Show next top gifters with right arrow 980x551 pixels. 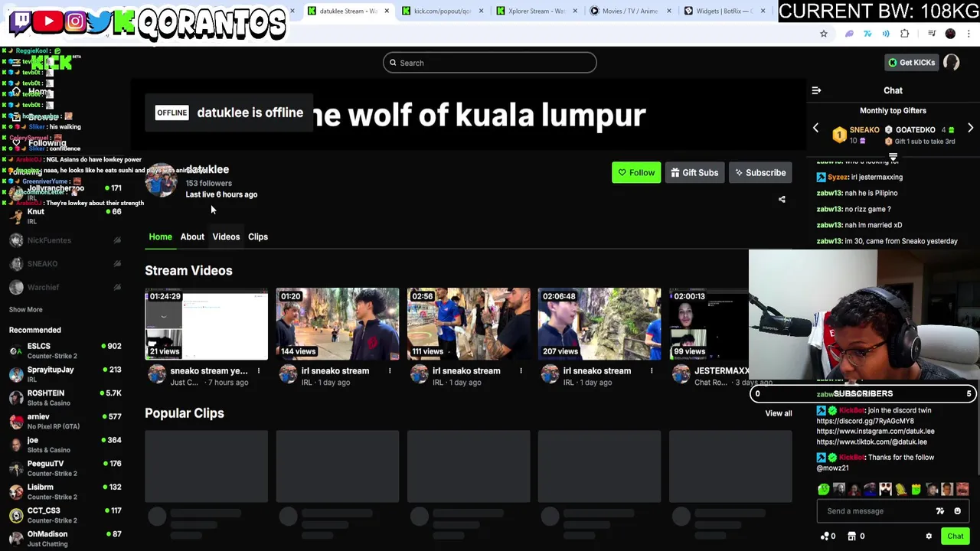[970, 129]
